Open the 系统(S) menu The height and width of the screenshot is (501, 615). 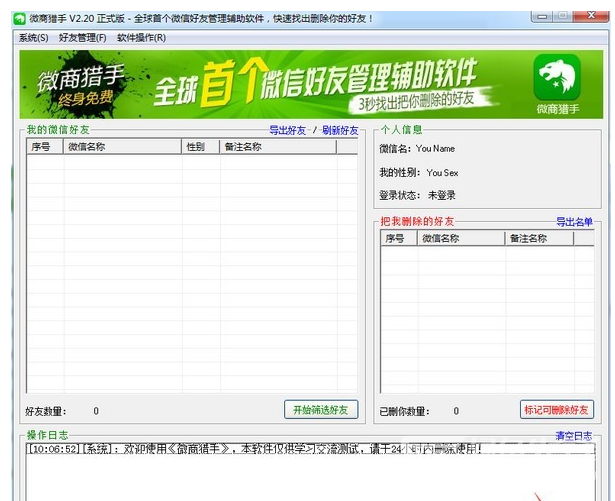coord(34,38)
